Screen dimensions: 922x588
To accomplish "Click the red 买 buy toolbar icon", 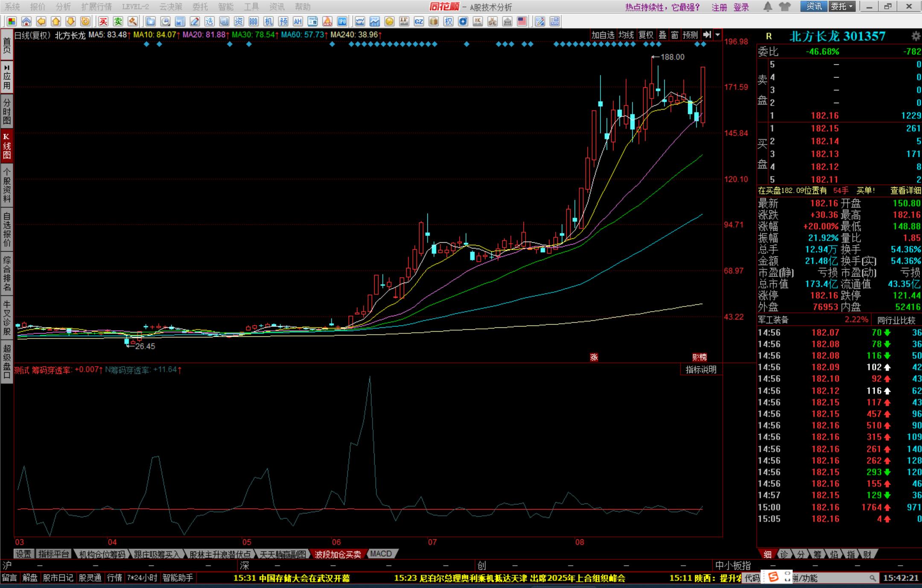I will (103, 21).
